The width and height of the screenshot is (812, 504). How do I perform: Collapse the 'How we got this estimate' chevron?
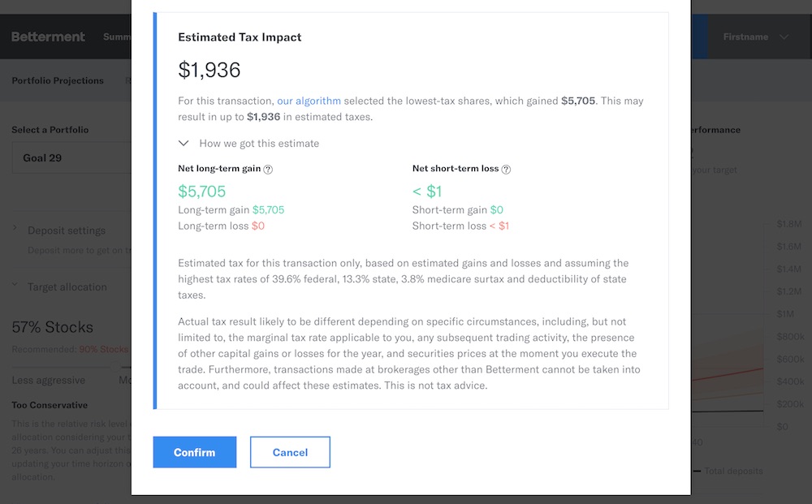(x=186, y=144)
